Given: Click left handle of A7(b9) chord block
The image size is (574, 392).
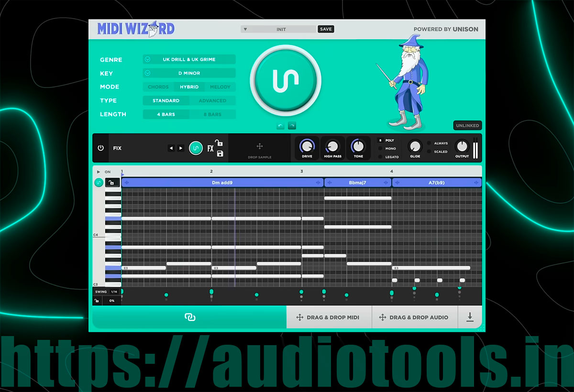Looking at the screenshot, I should pos(397,183).
